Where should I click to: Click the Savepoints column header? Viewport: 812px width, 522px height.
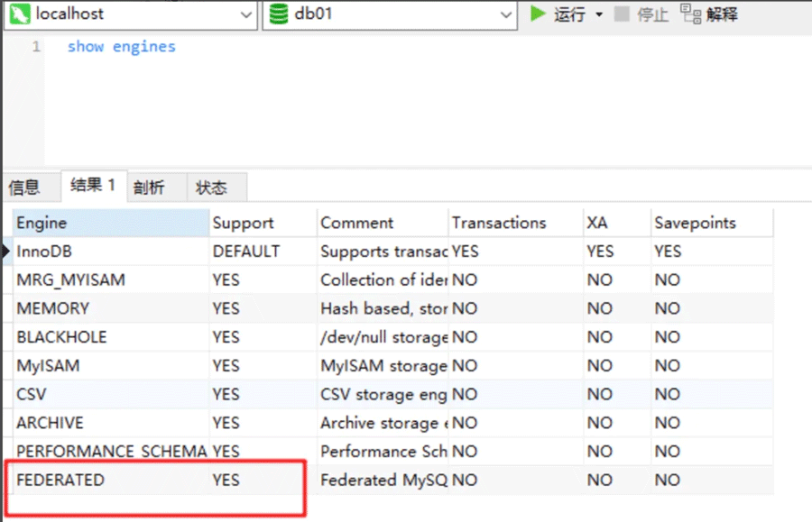tap(712, 223)
